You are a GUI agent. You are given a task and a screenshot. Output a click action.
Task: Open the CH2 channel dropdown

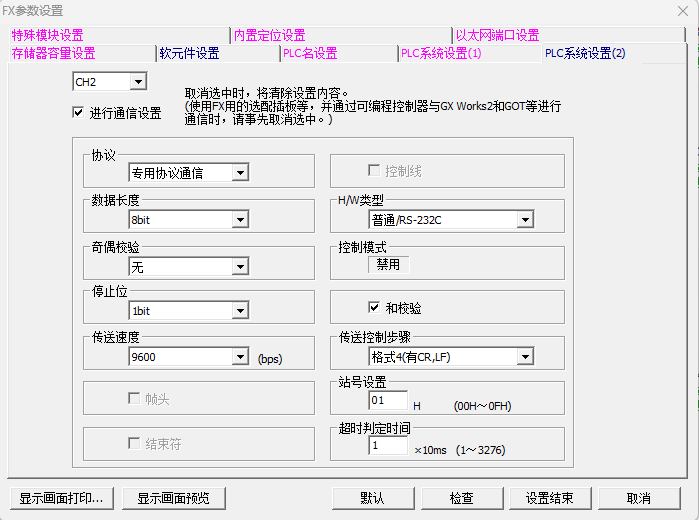(138, 81)
